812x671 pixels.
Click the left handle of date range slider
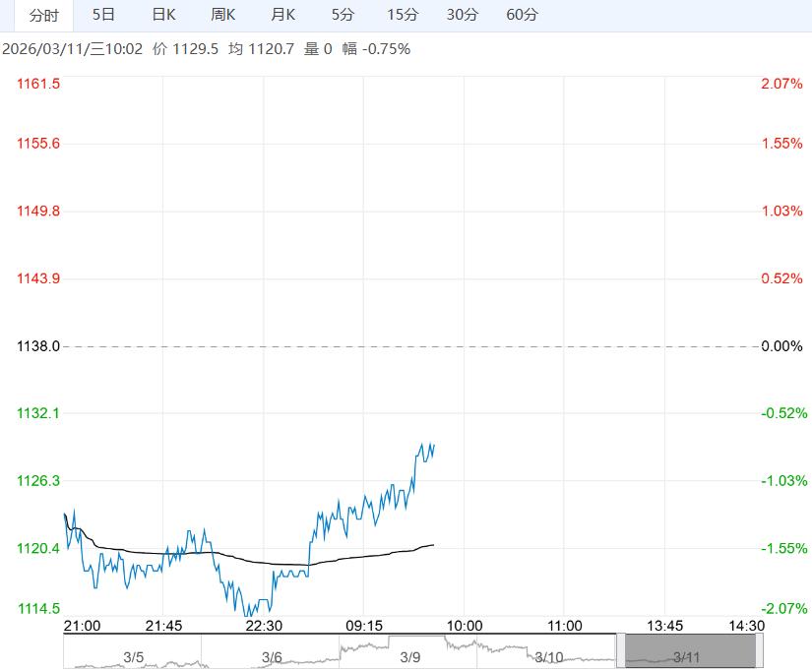coord(620,651)
